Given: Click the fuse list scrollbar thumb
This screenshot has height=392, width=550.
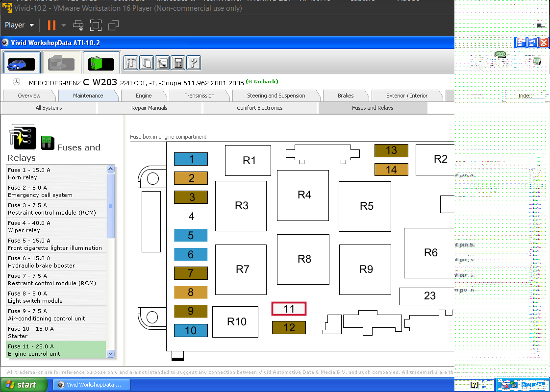Looking at the screenshot, I should 110,206.
